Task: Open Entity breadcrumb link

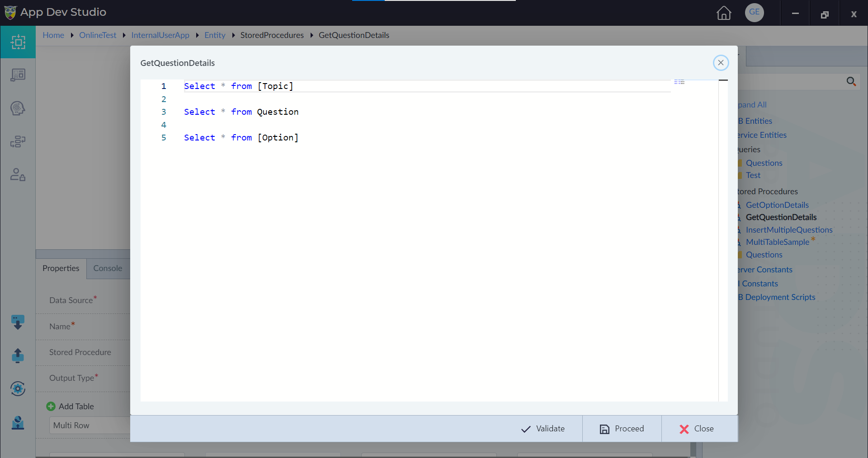Action: [x=215, y=35]
